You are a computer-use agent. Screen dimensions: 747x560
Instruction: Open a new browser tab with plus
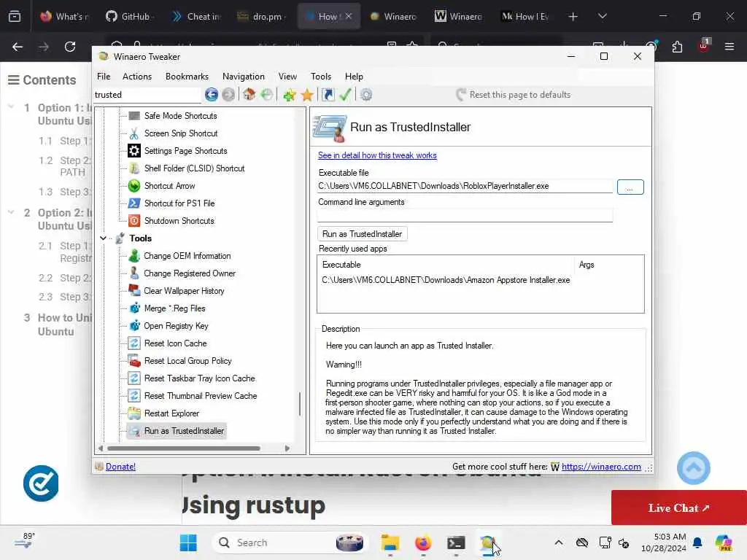[573, 17]
